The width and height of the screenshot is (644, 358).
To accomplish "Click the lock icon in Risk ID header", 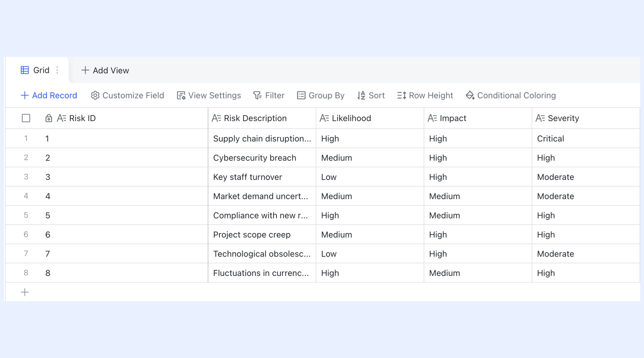I will tap(49, 118).
